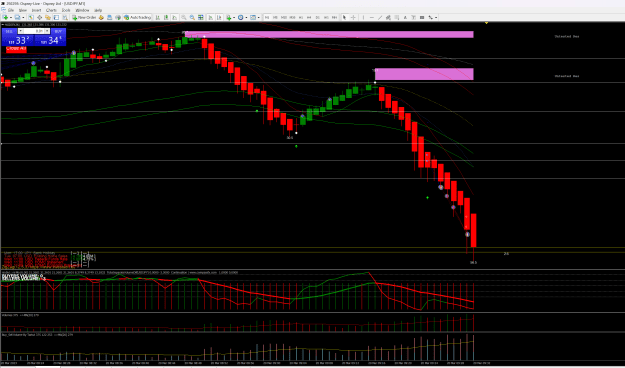Show the Market Watch window
This screenshot has width=625, height=368.
pos(31,18)
